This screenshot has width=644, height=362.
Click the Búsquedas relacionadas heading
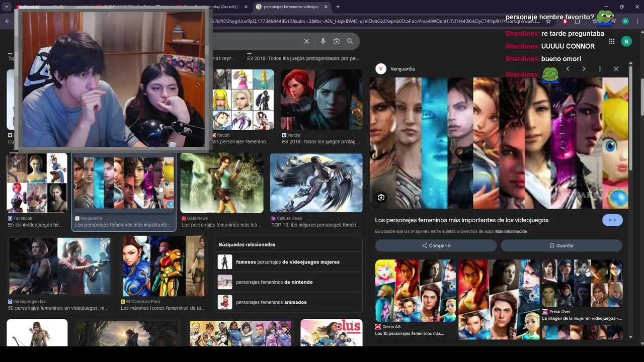click(x=247, y=244)
